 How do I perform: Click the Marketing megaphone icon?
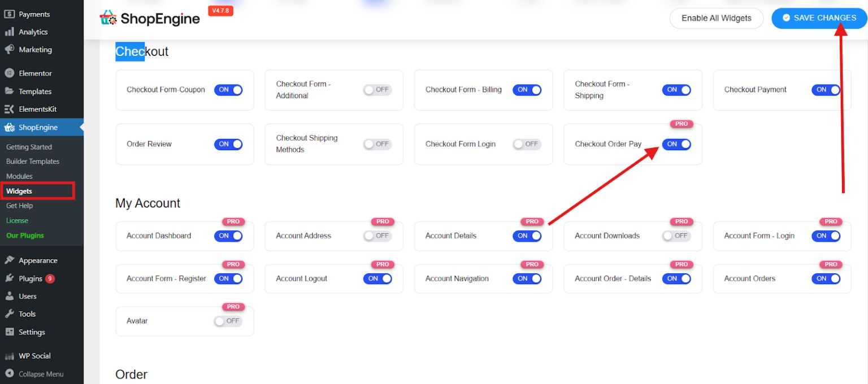pyautogui.click(x=10, y=50)
